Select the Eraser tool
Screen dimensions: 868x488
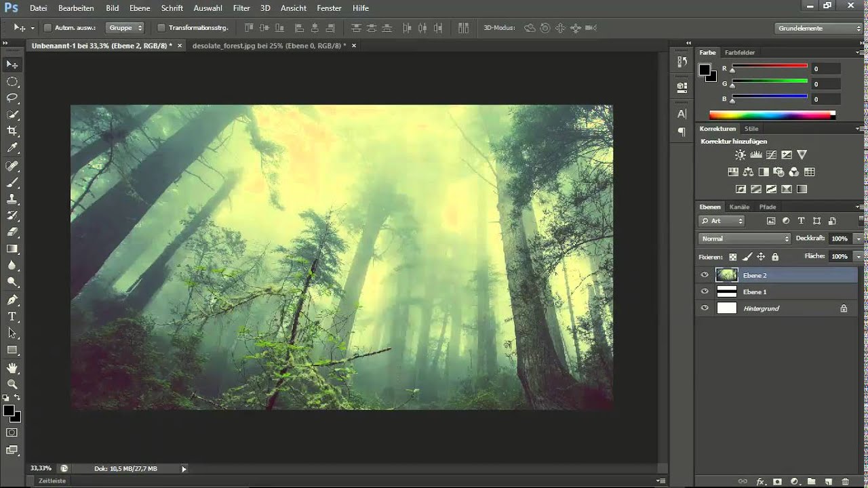click(x=12, y=232)
